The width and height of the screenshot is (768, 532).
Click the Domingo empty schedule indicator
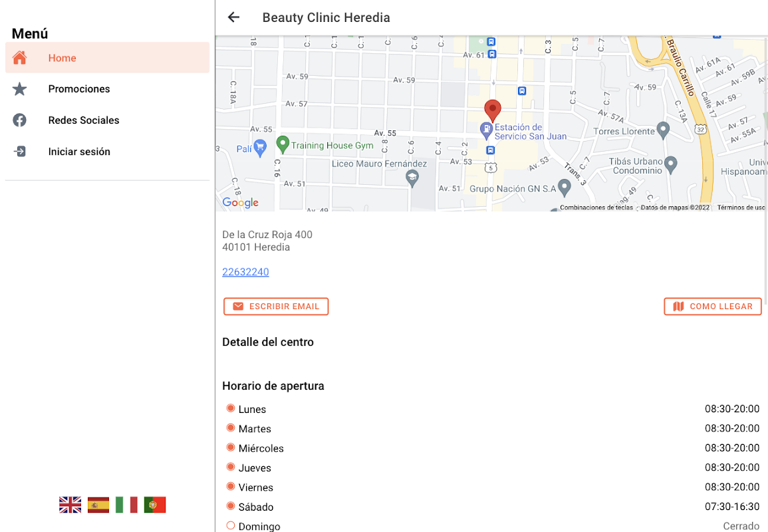pos(231,525)
